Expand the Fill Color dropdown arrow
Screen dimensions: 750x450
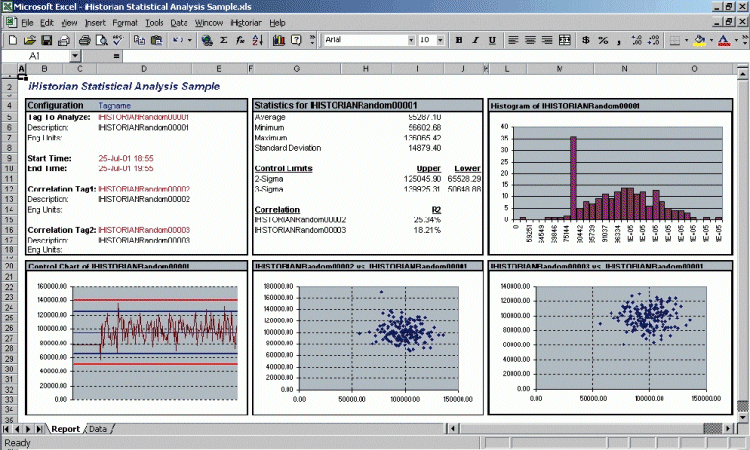tap(711, 40)
